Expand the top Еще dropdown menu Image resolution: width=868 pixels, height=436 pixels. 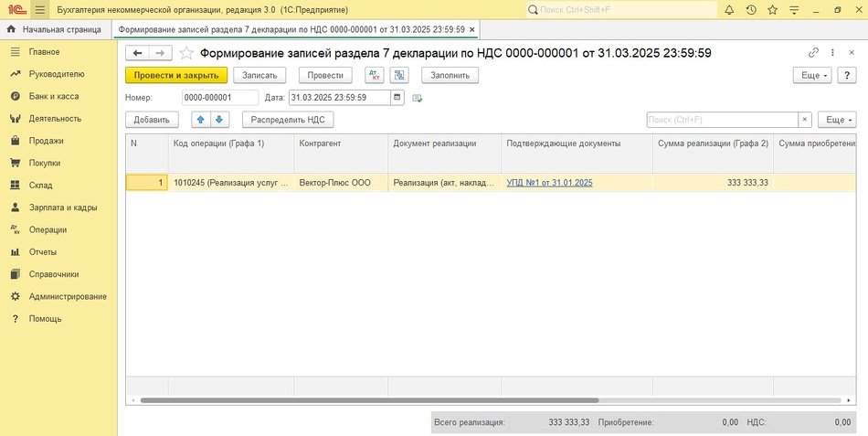point(811,75)
